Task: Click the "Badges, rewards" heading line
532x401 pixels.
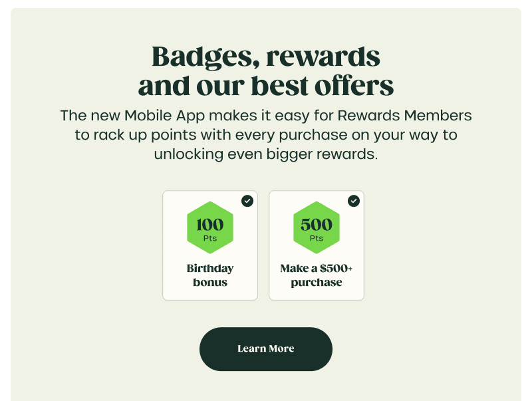Action: coord(266,57)
